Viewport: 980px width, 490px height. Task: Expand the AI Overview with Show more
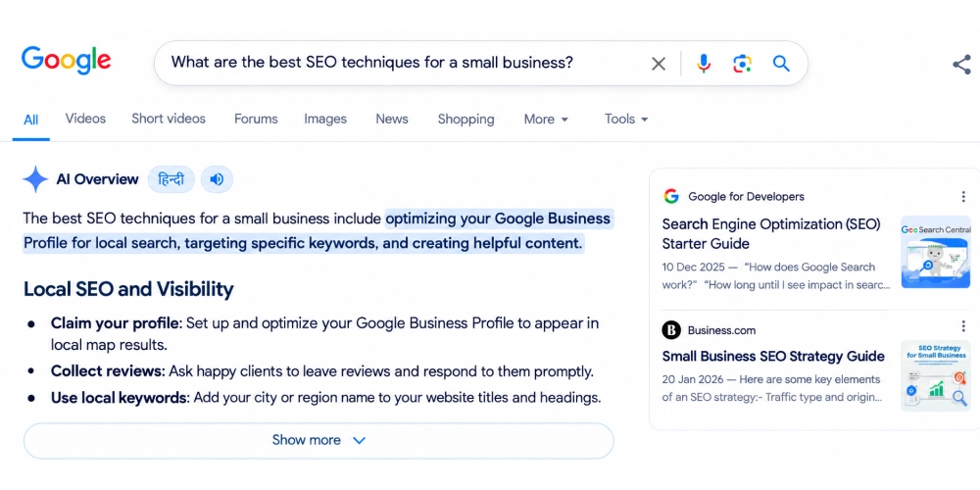point(318,440)
